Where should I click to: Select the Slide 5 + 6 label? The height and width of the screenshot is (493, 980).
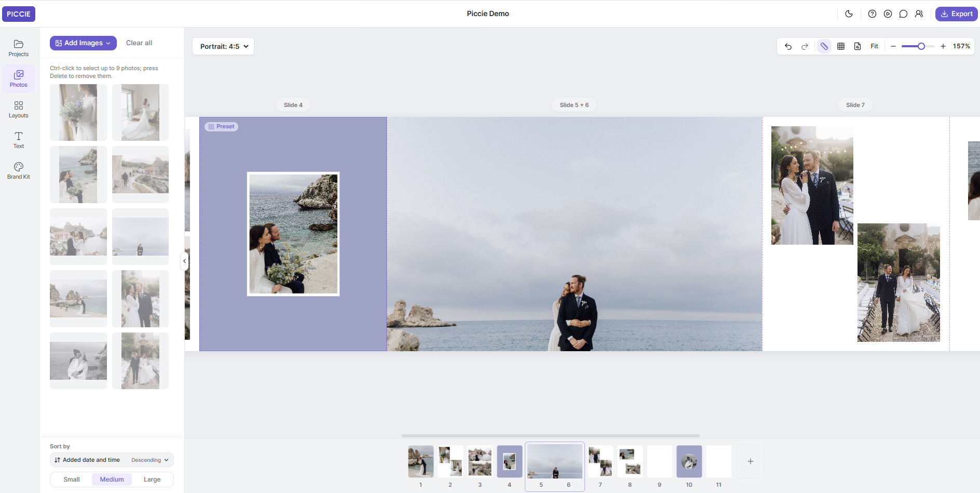click(574, 105)
